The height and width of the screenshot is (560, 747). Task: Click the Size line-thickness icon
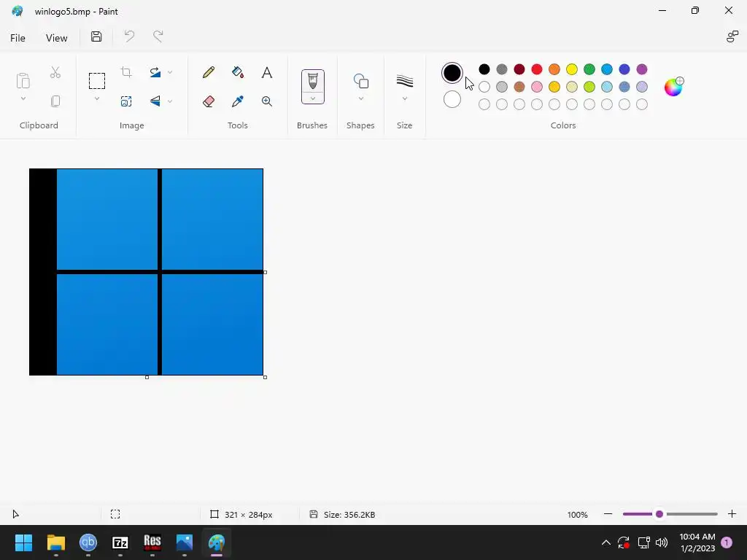click(404, 81)
